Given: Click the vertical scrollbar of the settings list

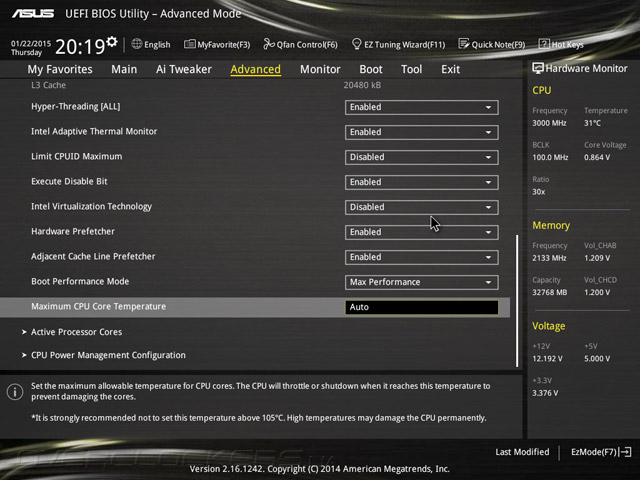Looking at the screenshot, I should tap(517, 300).
